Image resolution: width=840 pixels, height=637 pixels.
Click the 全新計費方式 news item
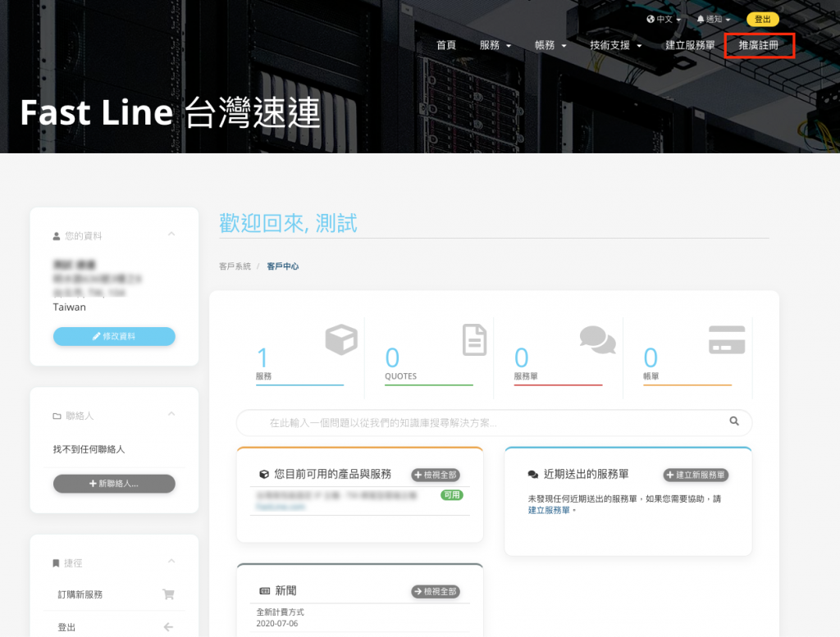click(281, 612)
